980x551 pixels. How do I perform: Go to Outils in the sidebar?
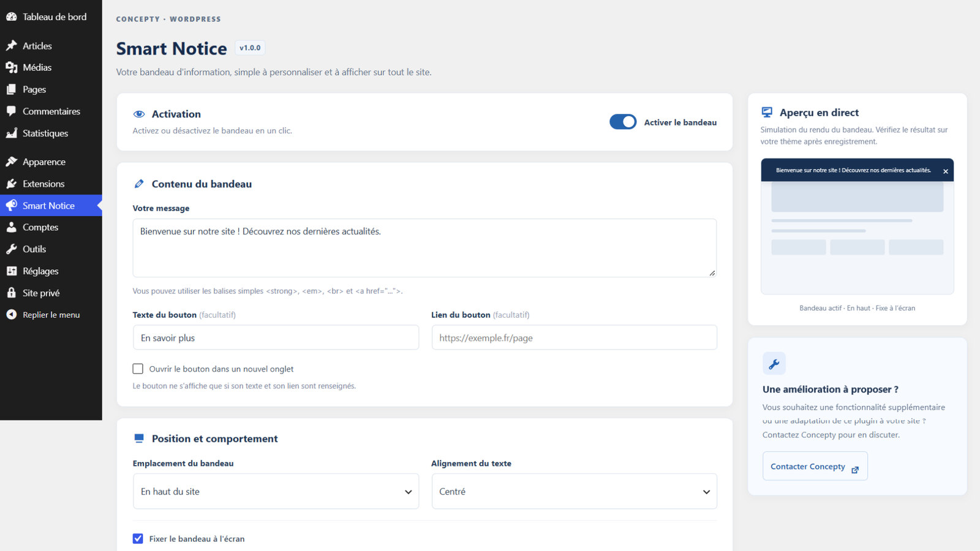(x=51, y=249)
